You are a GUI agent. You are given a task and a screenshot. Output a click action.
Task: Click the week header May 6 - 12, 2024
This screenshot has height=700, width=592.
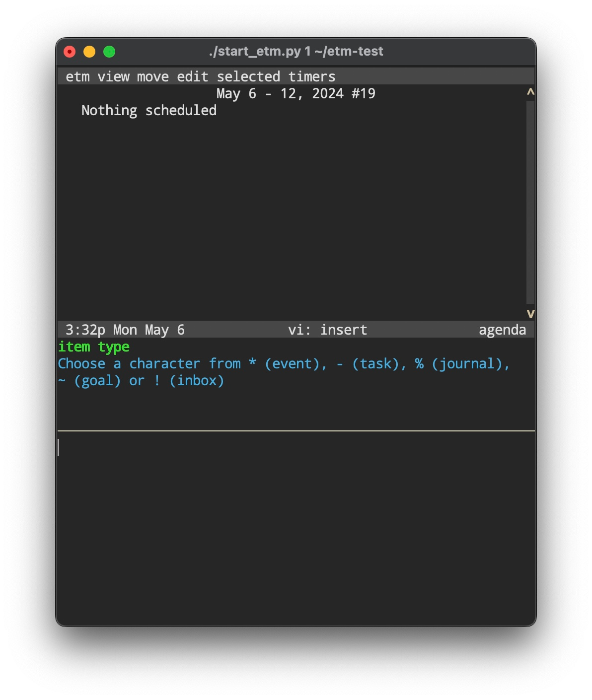[x=296, y=93]
